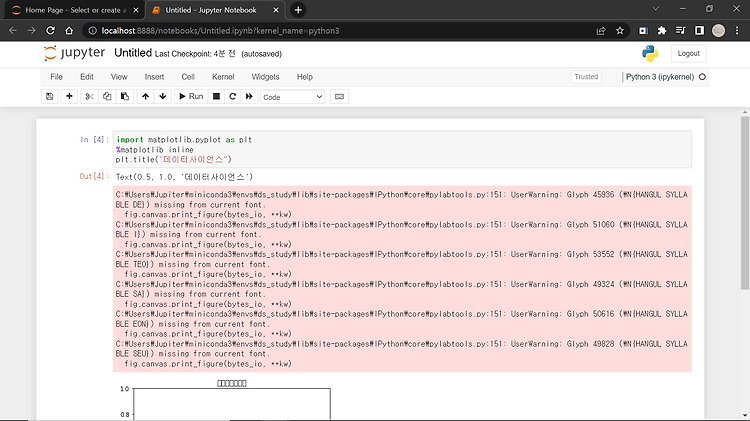Reload the current page
Image resolution: width=750 pixels, height=421 pixels.
point(50,31)
